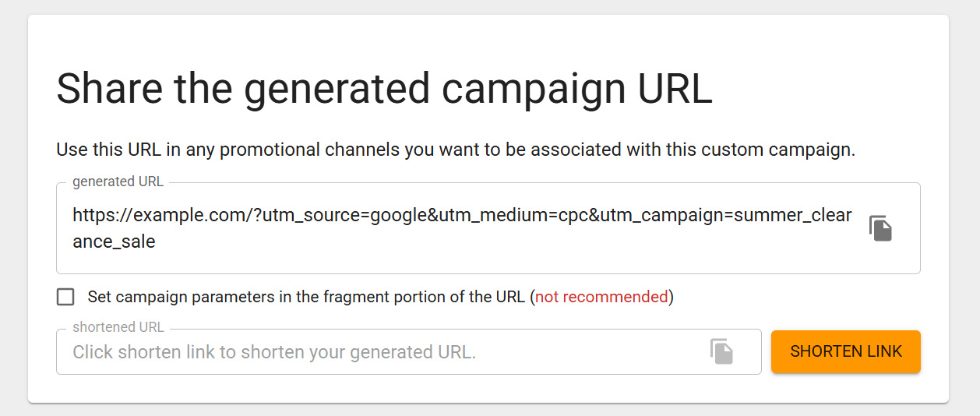
Task: Click the 'Share the generated campaign URL' heading
Action: [384, 88]
